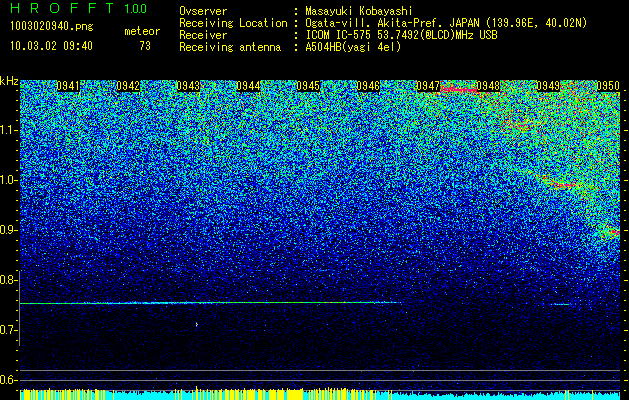Click the 0947 time marker
The width and height of the screenshot is (629, 400).
428,86
